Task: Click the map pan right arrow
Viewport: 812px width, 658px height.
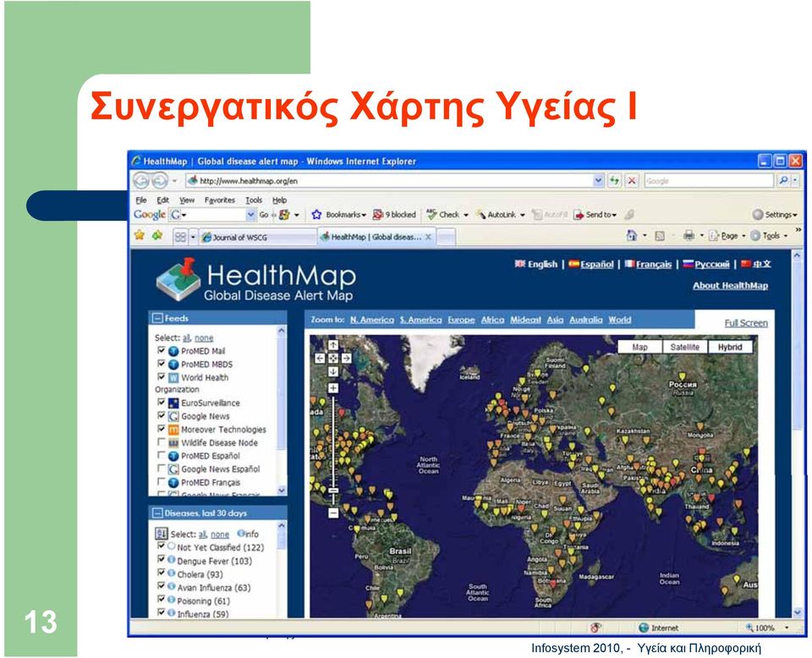Action: [x=347, y=359]
